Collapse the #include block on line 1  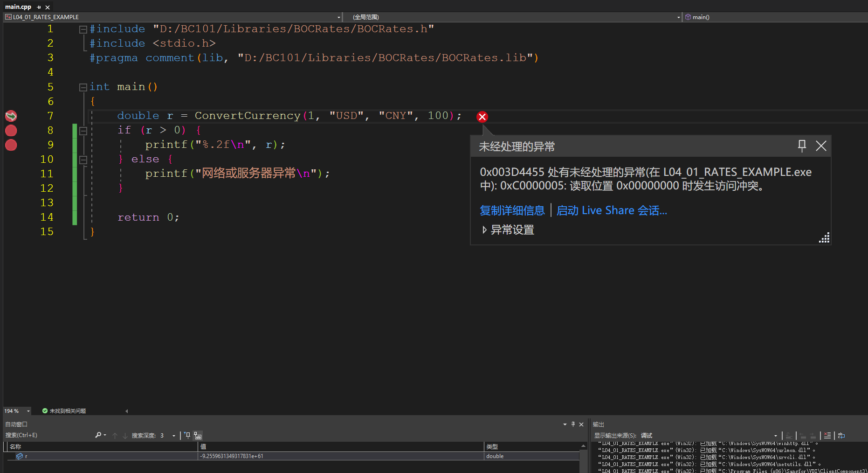pyautogui.click(x=83, y=29)
